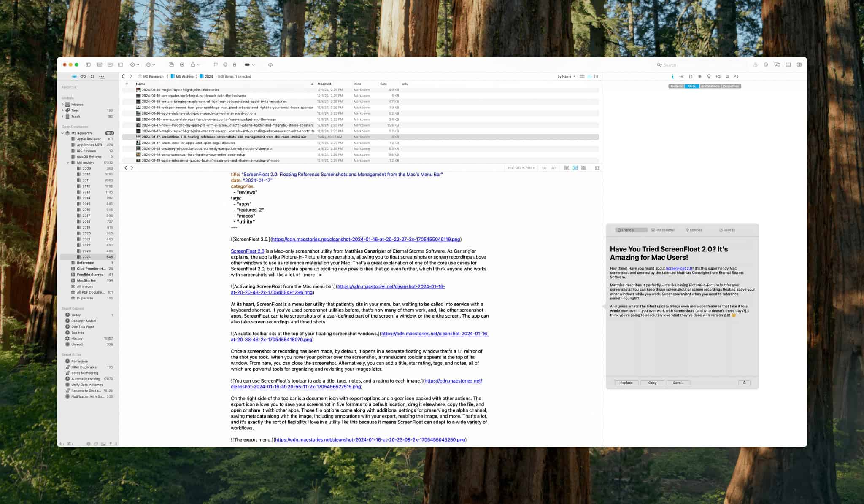The image size is (864, 504).
Task: Go to previous document in view pane
Action: pyautogui.click(x=125, y=168)
